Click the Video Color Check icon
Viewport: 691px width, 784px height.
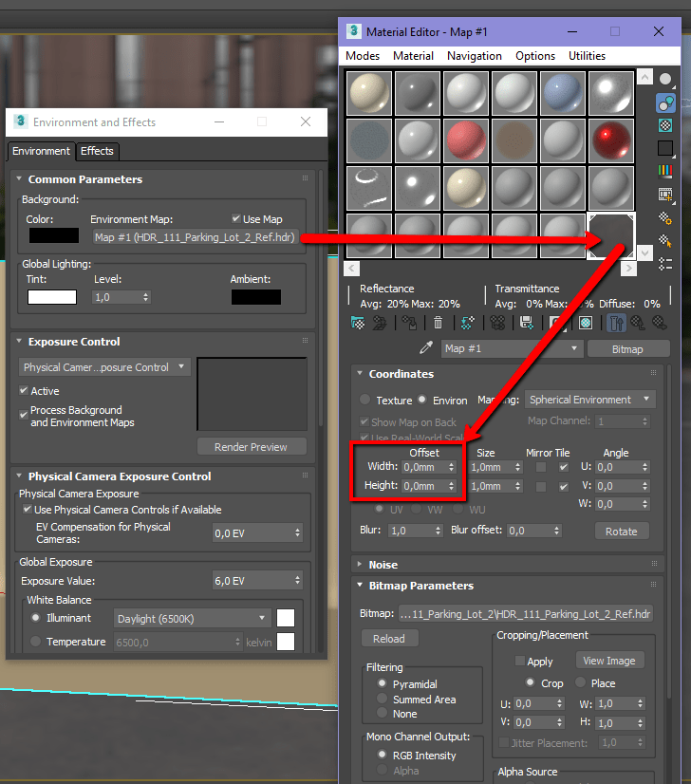click(665, 171)
